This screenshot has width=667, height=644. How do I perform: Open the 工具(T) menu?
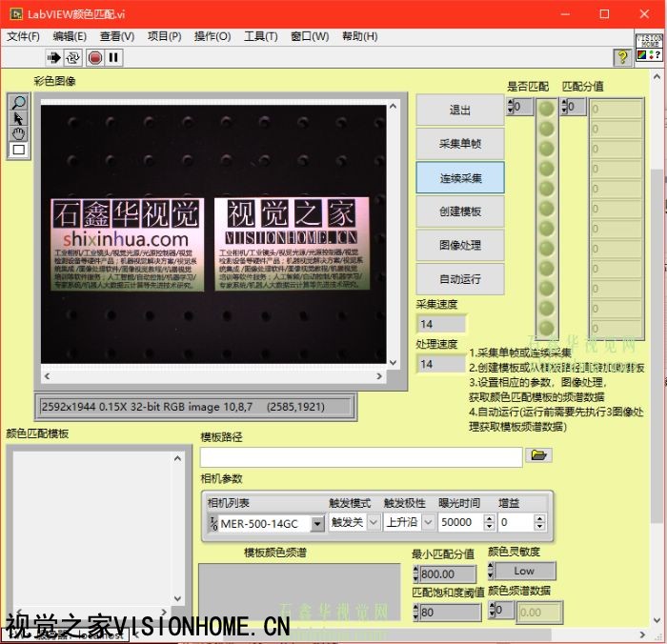tap(260, 36)
